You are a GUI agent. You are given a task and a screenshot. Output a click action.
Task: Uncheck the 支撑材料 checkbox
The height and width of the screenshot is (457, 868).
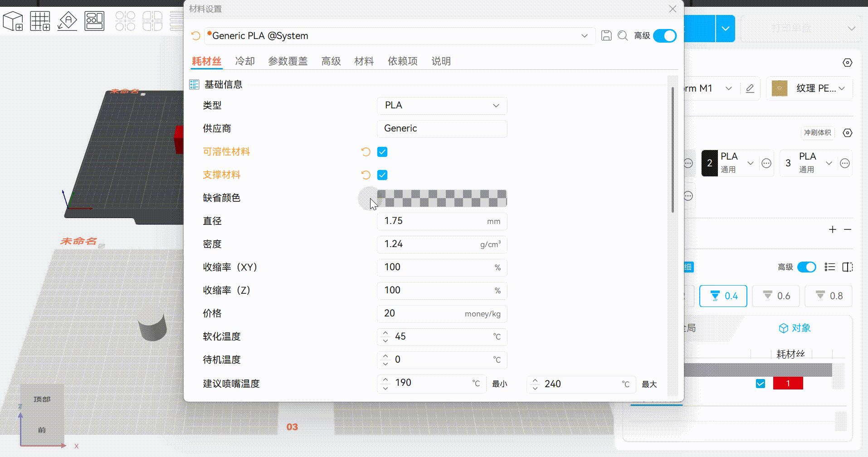click(x=382, y=175)
